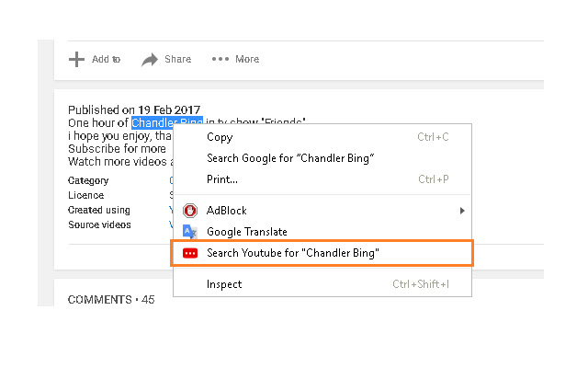Click the highlighted "Chandler Bing" text
Image resolution: width=588 pixels, height=368 pixels.
tap(167, 122)
